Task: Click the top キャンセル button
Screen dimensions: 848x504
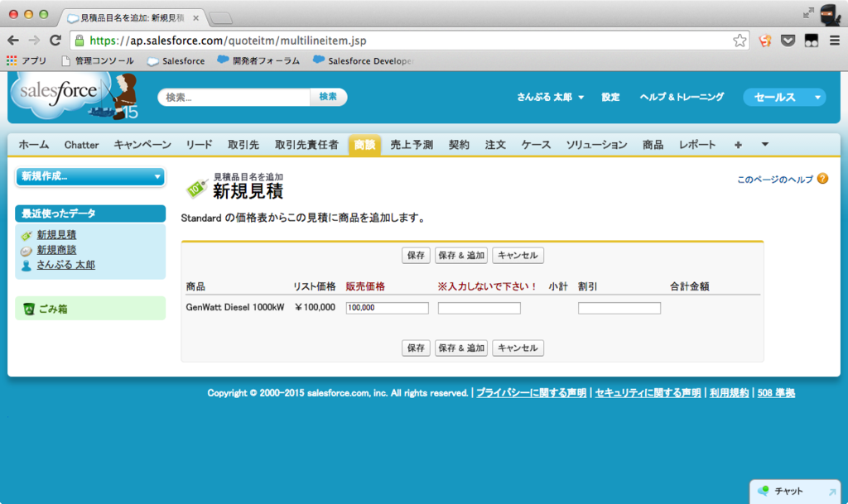Action: (x=518, y=256)
